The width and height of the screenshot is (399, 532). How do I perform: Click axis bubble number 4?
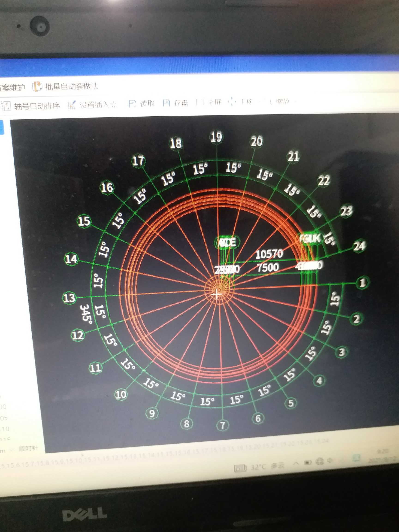[x=319, y=381]
